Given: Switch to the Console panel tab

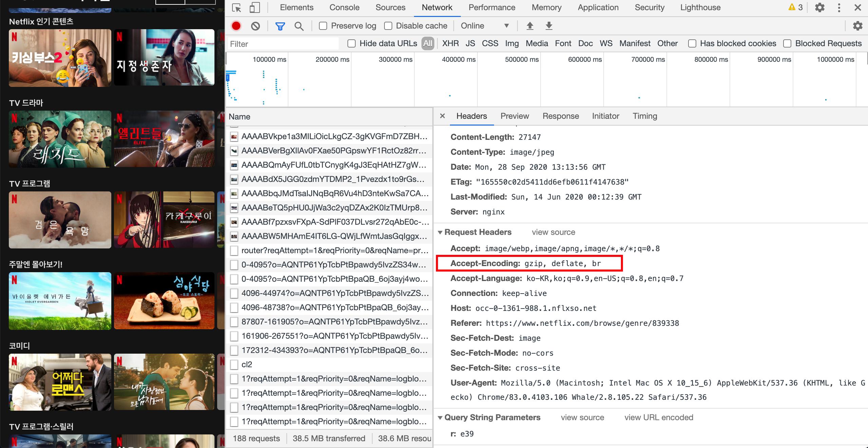Looking at the screenshot, I should point(344,7).
